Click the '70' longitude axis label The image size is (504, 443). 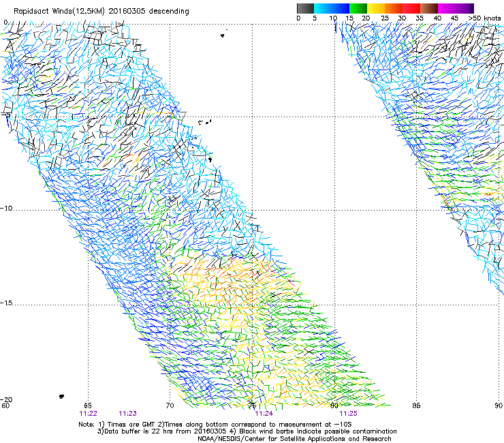(170, 406)
